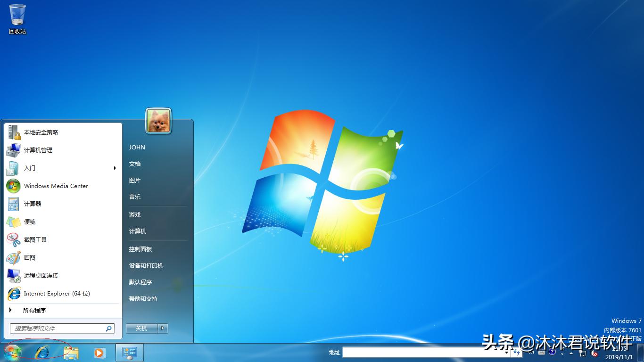Start Windows Media Center
The height and width of the screenshot is (362, 644).
55,186
